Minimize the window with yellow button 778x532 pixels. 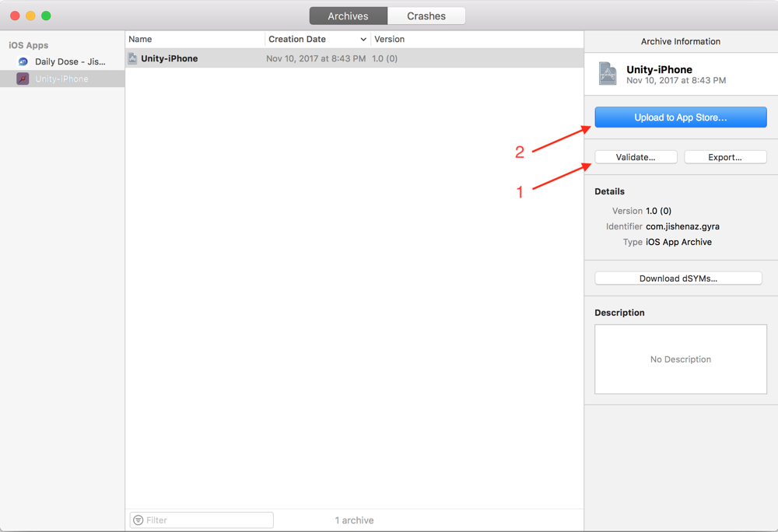point(30,16)
